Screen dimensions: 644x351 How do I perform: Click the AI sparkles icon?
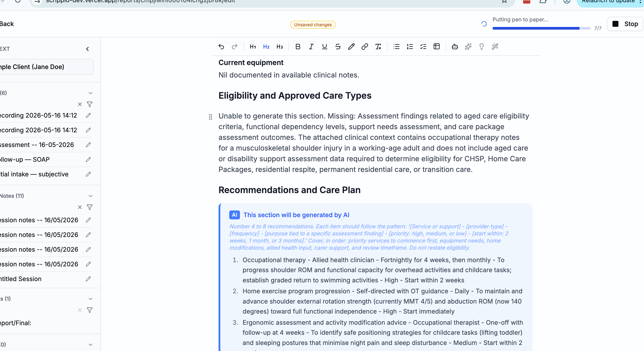[x=468, y=47]
